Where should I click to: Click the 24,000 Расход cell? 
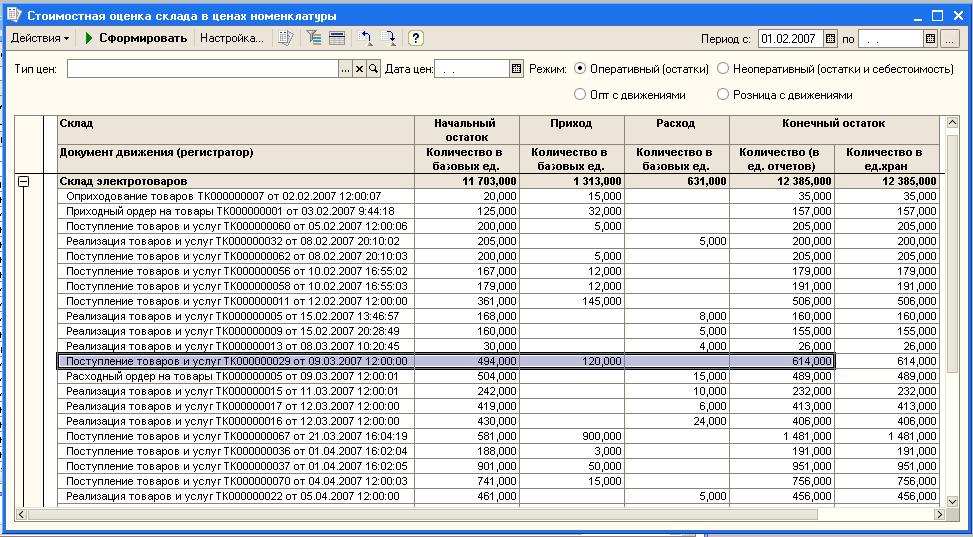coord(676,422)
